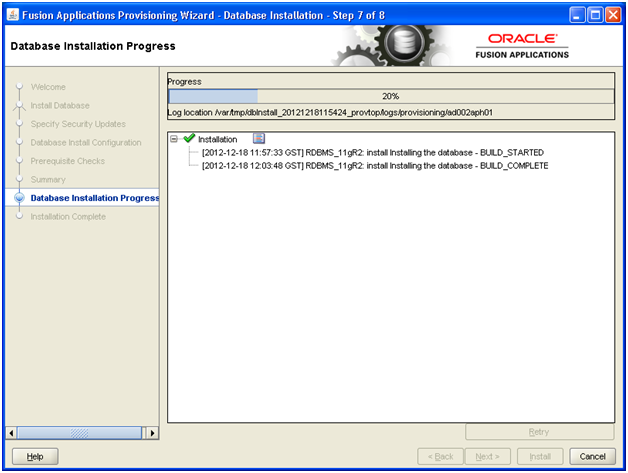Click the sidebar horizontal scrollbar thumb

(79, 433)
